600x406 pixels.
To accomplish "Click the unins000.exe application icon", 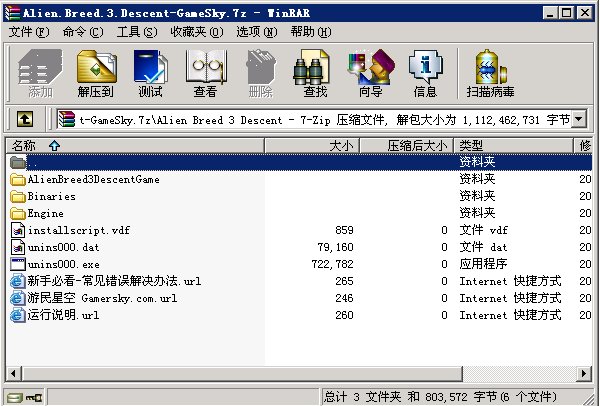I will [18, 264].
